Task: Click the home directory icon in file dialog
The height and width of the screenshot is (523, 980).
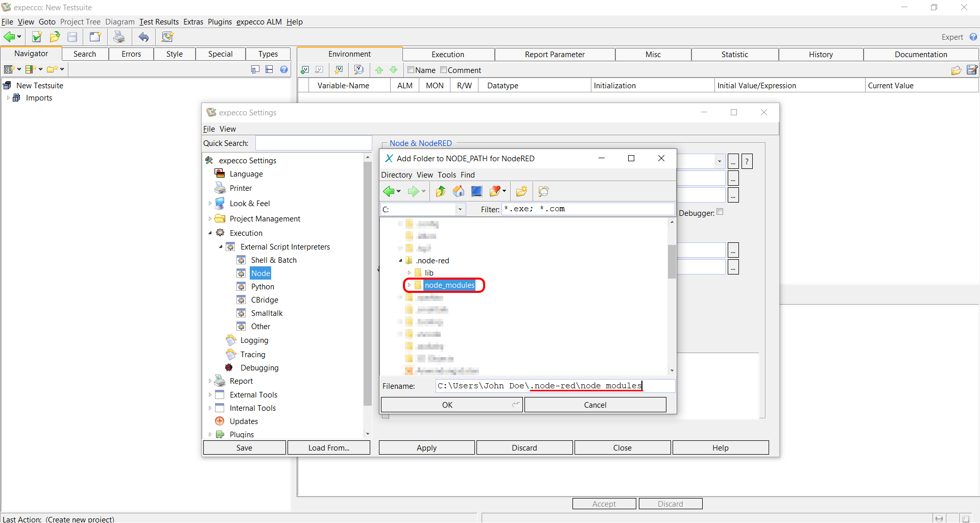Action: (x=458, y=191)
